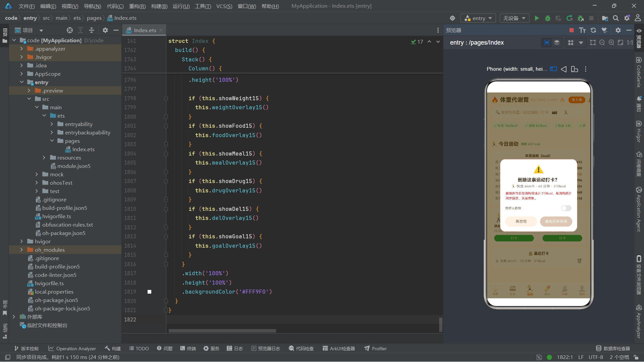644x362 pixels.
Task: Expand the AppScope folder
Action: coord(21,74)
